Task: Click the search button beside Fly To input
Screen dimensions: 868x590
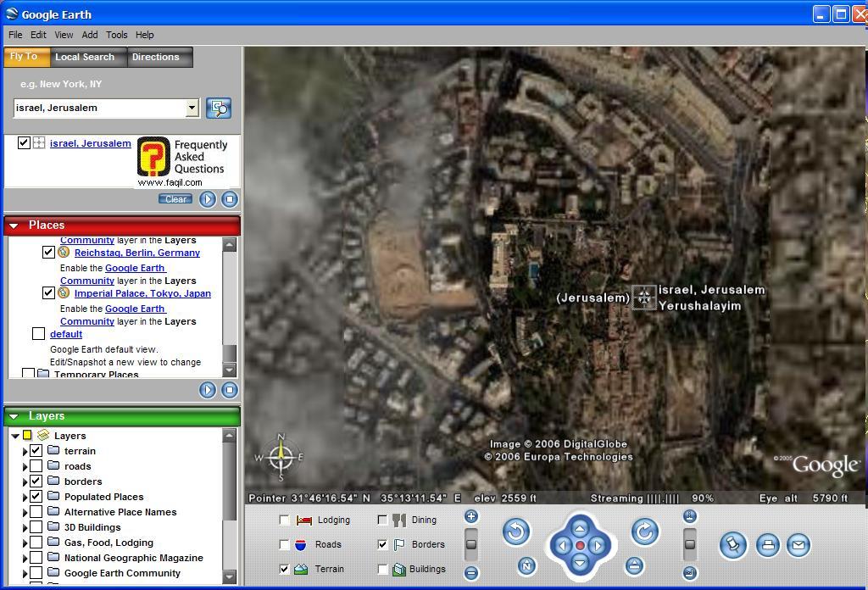Action: (x=218, y=108)
